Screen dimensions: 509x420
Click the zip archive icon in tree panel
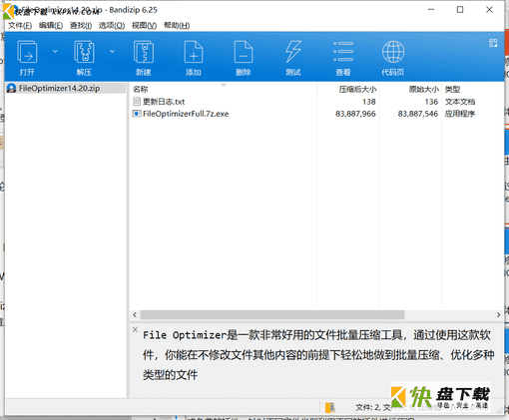(12, 88)
